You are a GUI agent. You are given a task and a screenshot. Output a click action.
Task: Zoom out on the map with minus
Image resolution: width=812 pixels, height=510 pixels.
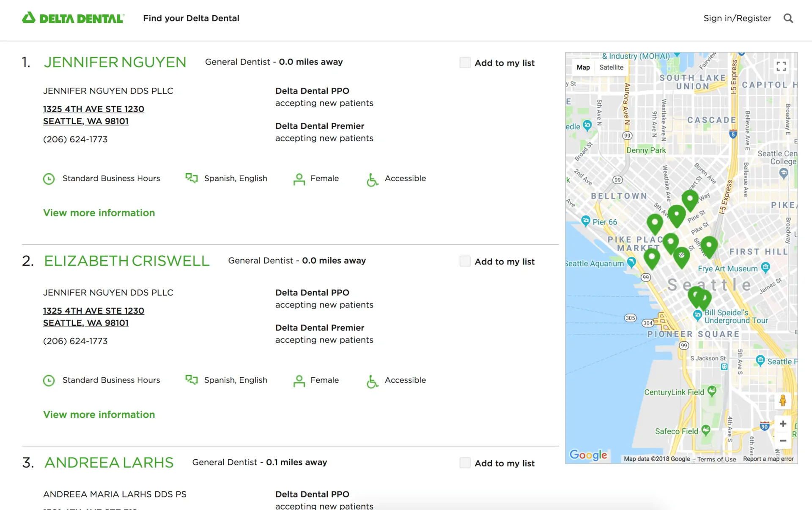tap(783, 441)
